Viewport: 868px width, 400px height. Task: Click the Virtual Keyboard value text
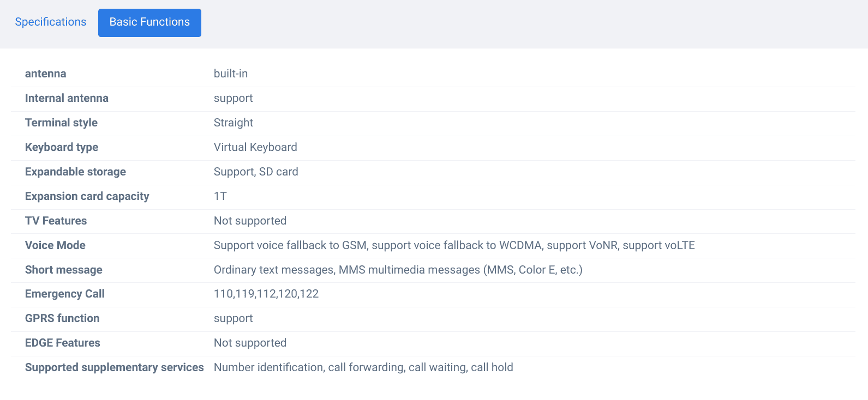point(255,147)
